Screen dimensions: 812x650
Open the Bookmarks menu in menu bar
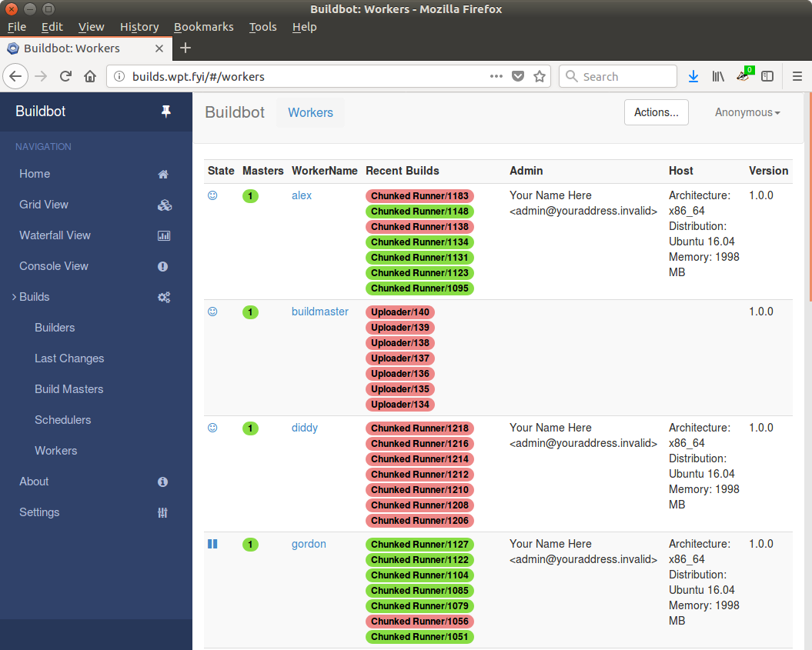click(x=203, y=27)
